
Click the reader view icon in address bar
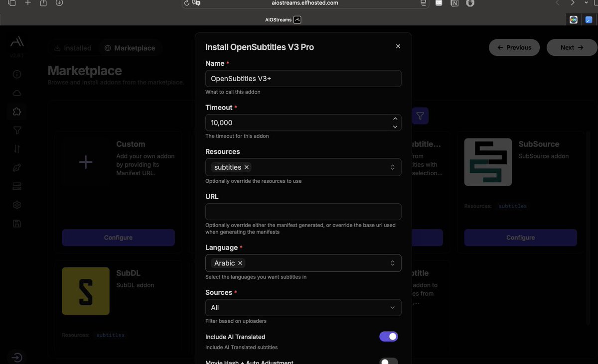[x=423, y=3]
